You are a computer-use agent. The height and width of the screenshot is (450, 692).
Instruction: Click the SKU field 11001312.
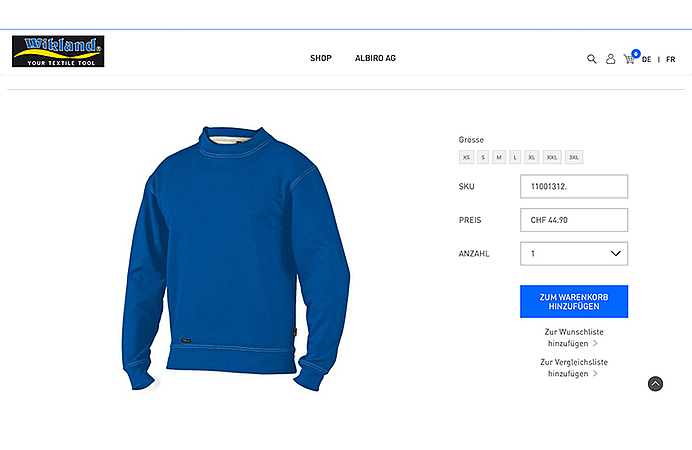pyautogui.click(x=574, y=186)
